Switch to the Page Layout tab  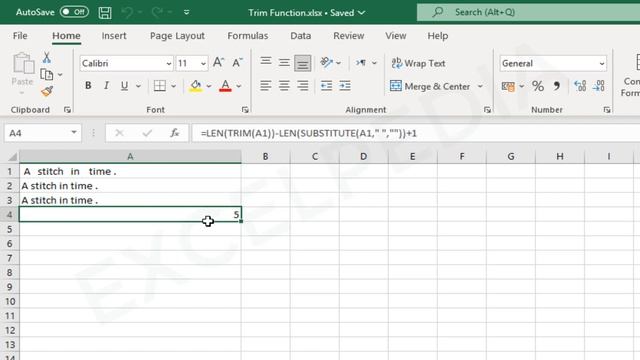(177, 36)
